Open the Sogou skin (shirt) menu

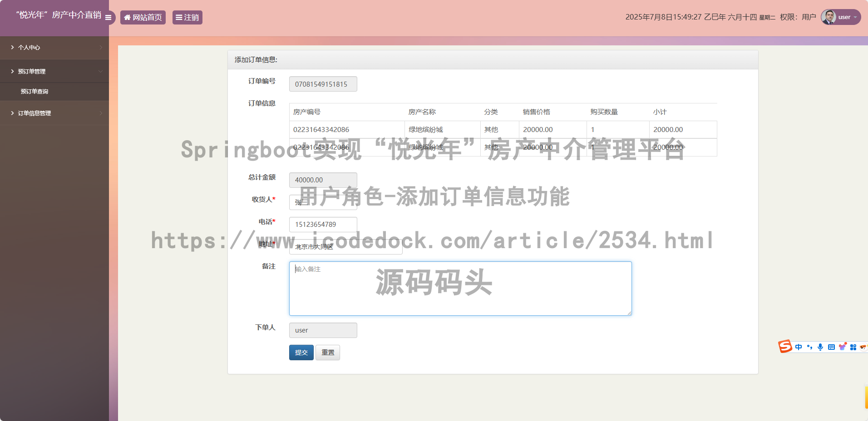click(843, 347)
